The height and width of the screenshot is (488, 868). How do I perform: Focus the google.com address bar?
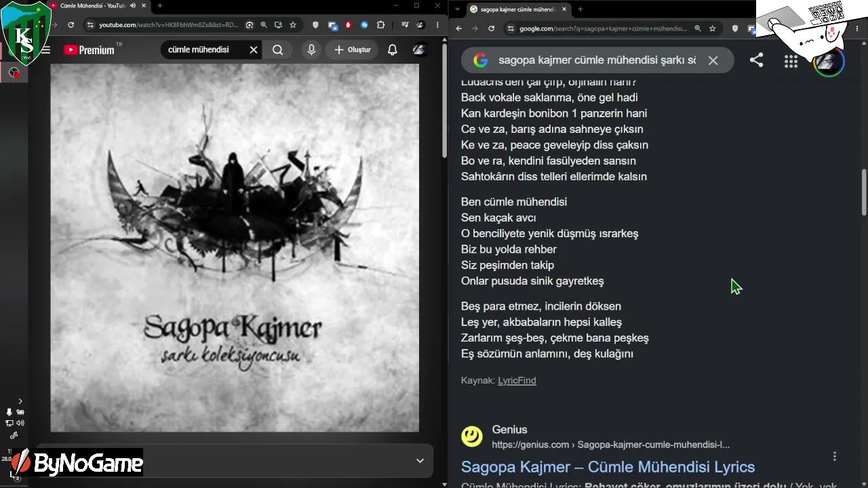(x=603, y=28)
